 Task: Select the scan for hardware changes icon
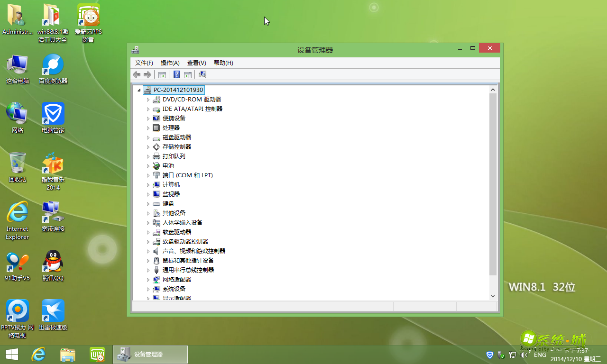(202, 74)
